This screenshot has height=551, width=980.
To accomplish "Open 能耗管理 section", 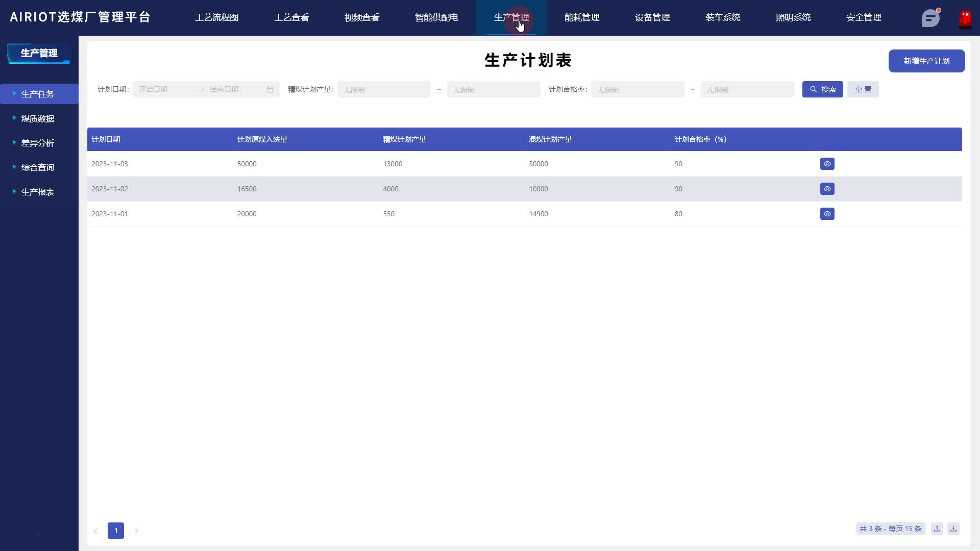I will (x=582, y=17).
